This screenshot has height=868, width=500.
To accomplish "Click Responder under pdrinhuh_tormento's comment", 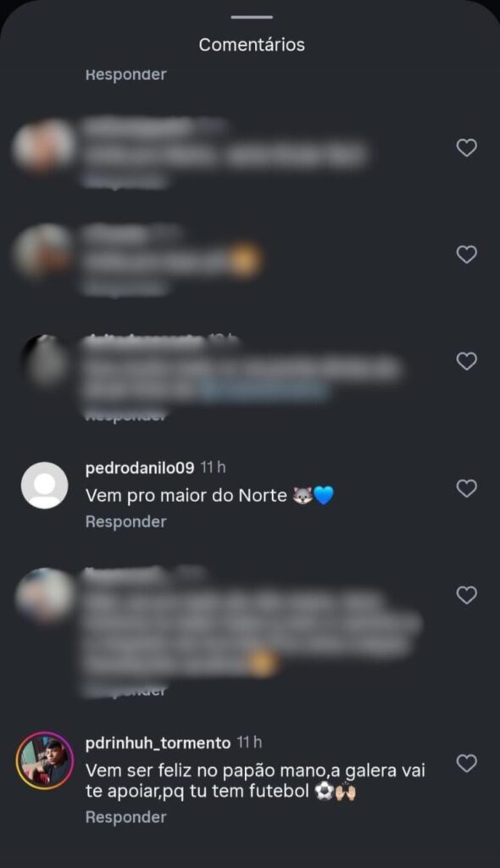I will [125, 817].
